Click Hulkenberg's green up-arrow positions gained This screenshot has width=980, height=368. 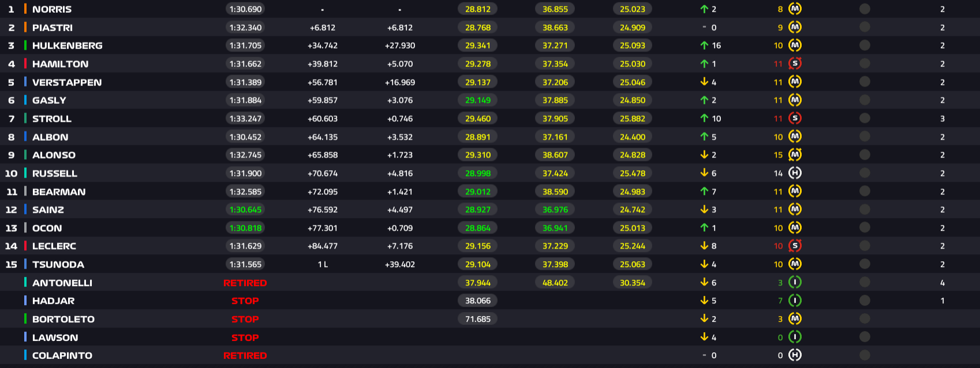(704, 46)
